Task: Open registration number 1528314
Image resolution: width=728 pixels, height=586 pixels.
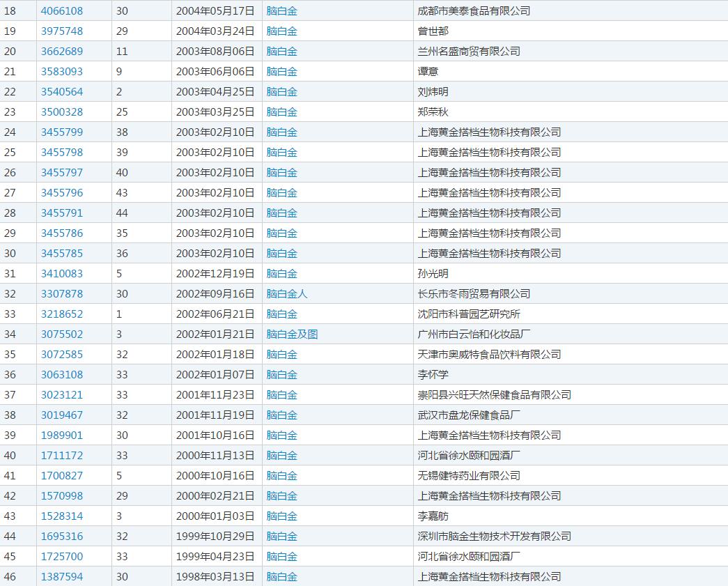Action: tap(62, 516)
